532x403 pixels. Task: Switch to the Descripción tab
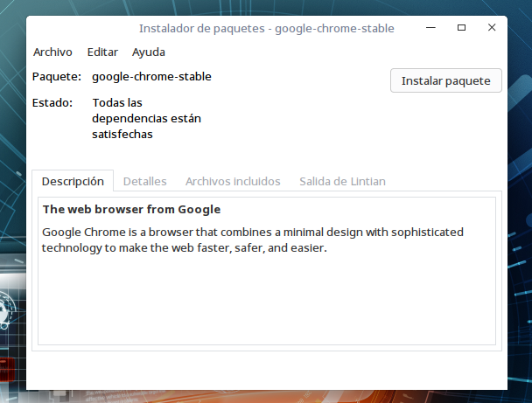pyautogui.click(x=73, y=181)
